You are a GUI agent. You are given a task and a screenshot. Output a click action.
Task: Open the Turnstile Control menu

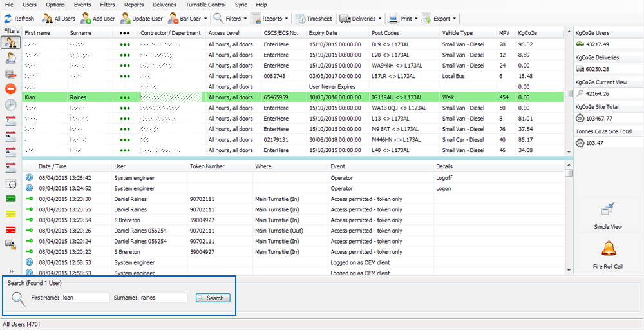coord(205,5)
